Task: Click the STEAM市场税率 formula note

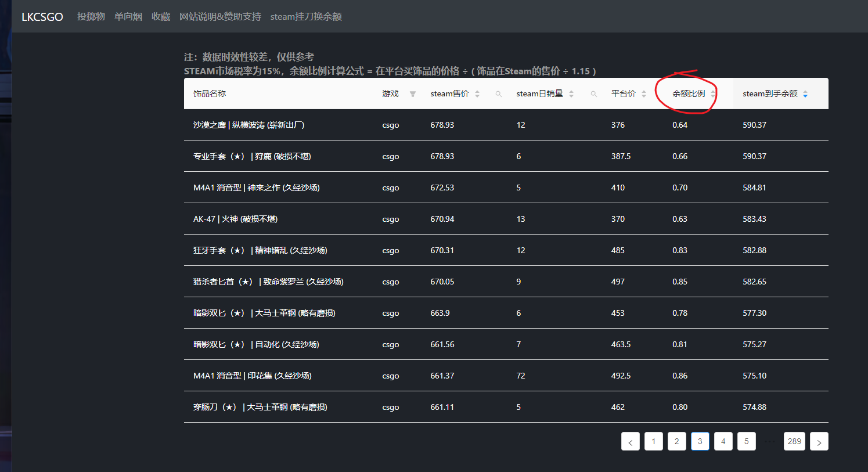Action: (x=390, y=71)
